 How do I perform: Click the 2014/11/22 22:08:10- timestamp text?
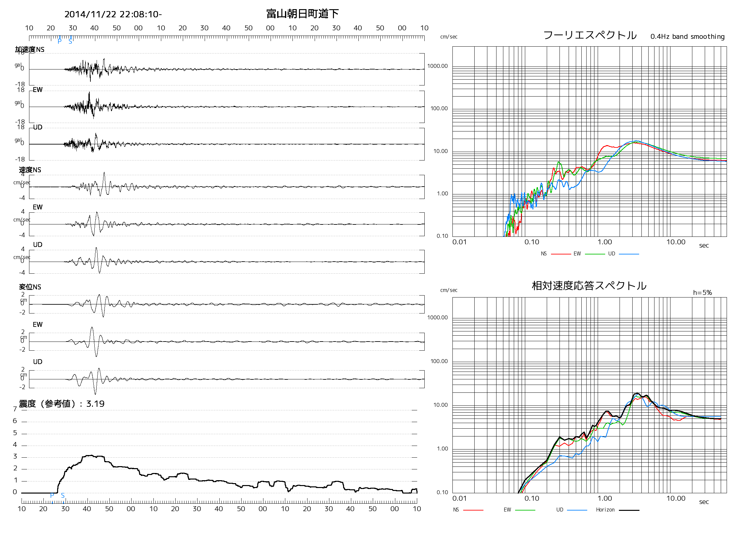coord(113,14)
